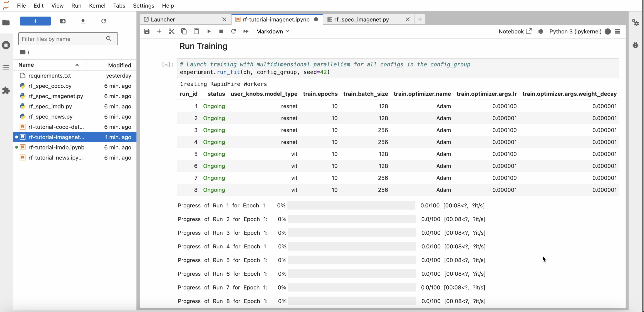Image resolution: width=644 pixels, height=312 pixels.
Task: Refresh the file browser list
Action: point(104,21)
